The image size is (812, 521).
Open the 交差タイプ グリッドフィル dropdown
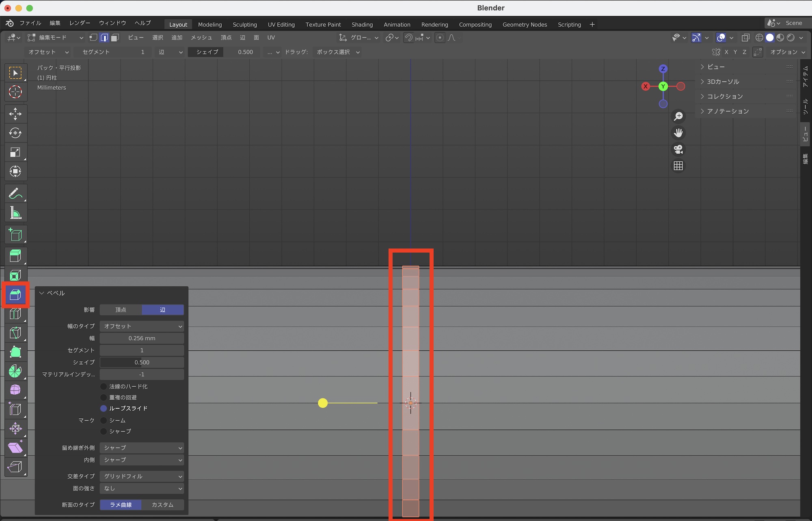pyautogui.click(x=142, y=476)
